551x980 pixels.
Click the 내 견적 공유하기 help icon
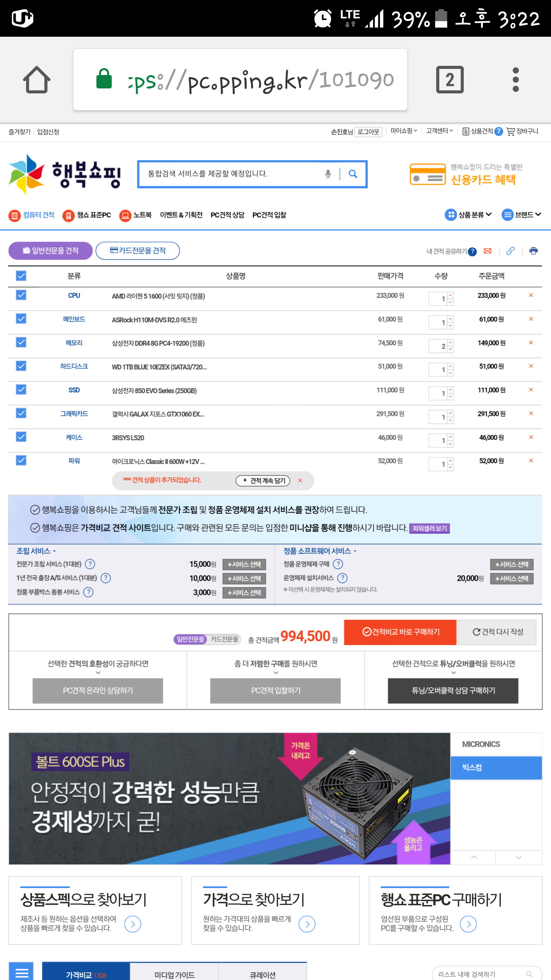(x=473, y=252)
